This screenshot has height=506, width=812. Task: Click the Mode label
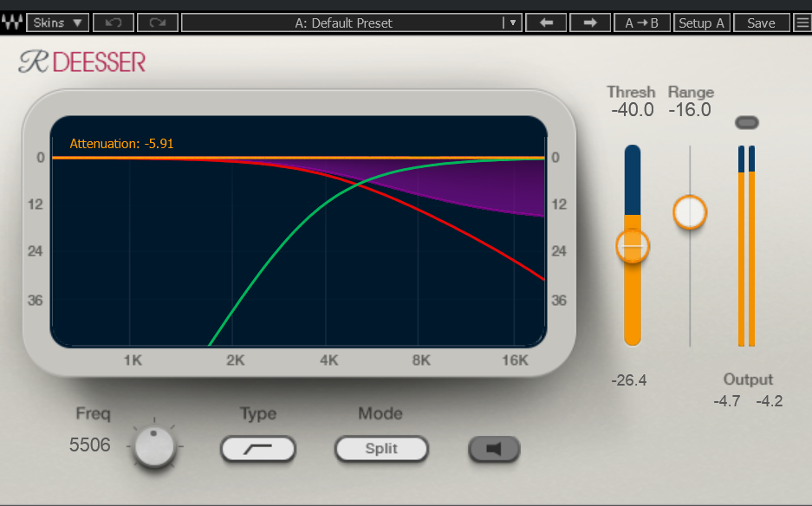[x=380, y=413]
